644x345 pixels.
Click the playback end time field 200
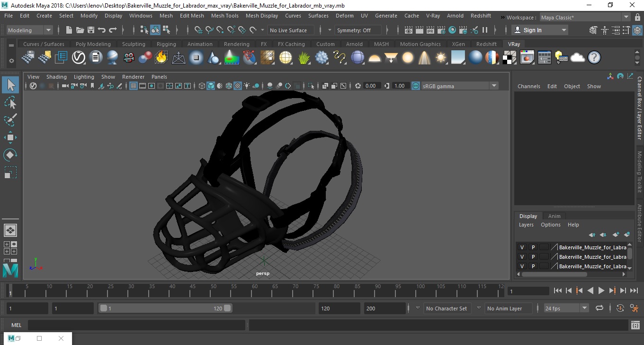385,308
